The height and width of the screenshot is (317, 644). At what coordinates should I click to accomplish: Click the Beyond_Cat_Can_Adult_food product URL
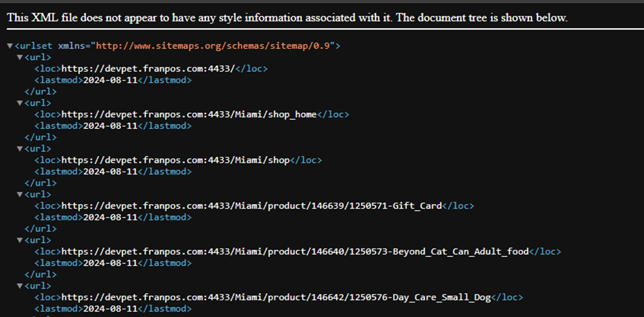(x=295, y=251)
